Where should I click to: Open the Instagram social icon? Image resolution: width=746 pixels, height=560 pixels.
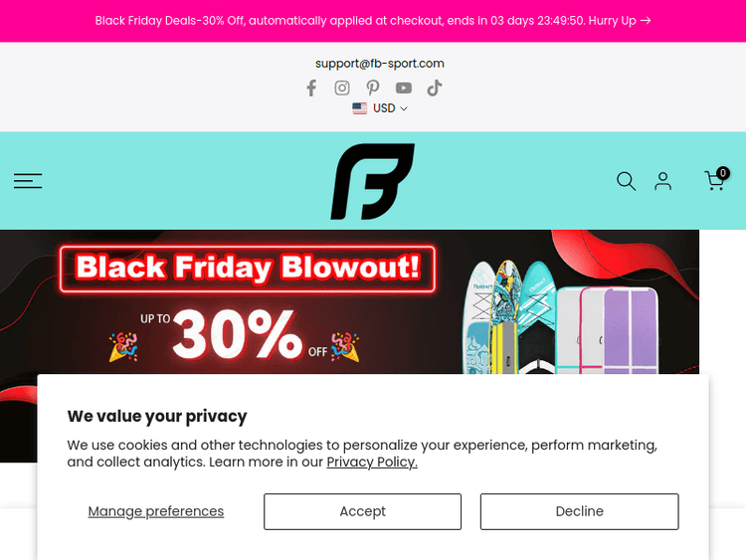click(x=342, y=88)
